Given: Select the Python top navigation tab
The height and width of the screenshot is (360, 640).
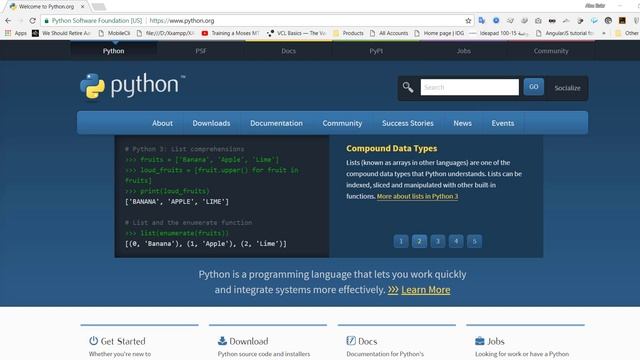Looking at the screenshot, I should point(113,51).
